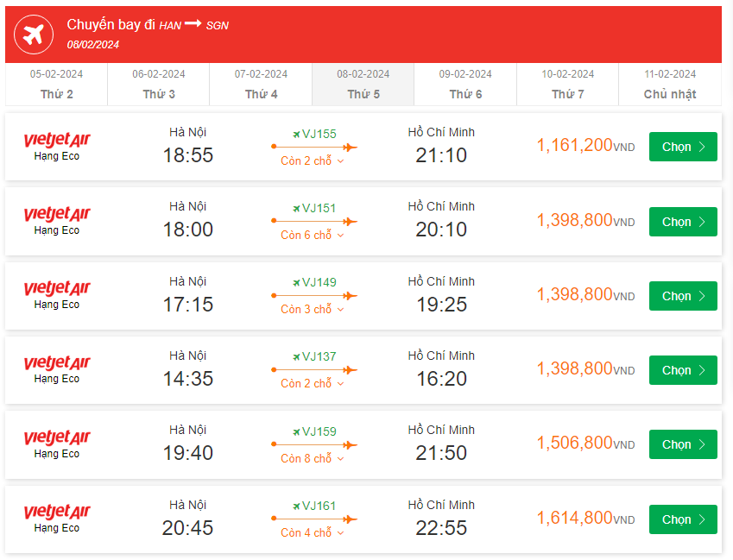Image resolution: width=733 pixels, height=560 pixels.
Task: Click the orange route arrow for flight VJ137
Action: click(314, 370)
